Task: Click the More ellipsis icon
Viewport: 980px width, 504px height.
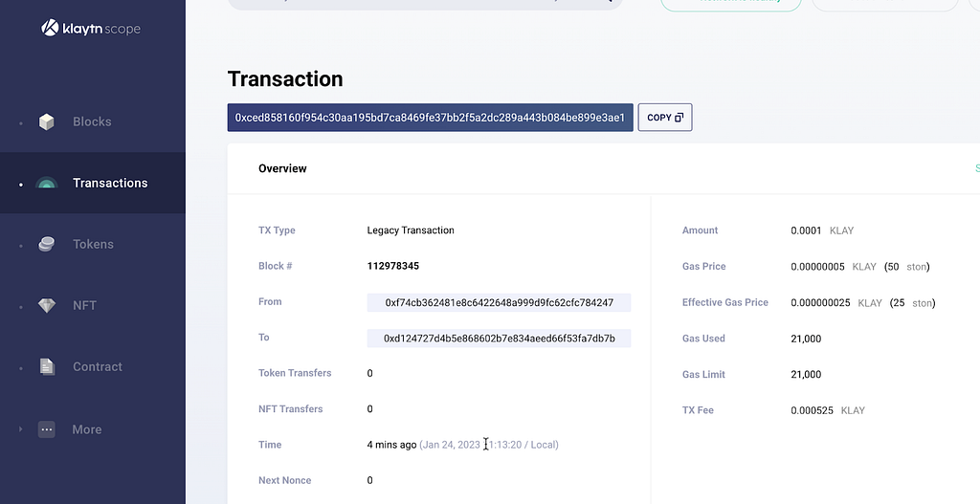Action: 46,429
